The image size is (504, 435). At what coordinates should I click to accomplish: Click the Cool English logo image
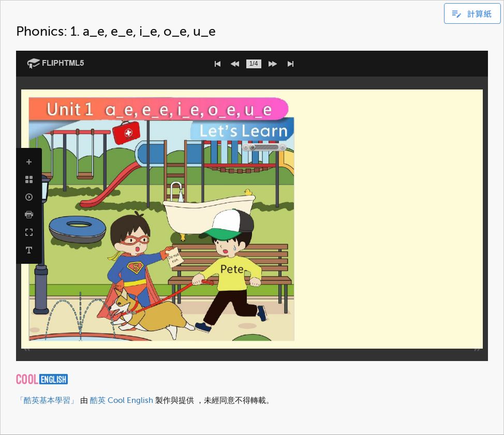[42, 379]
